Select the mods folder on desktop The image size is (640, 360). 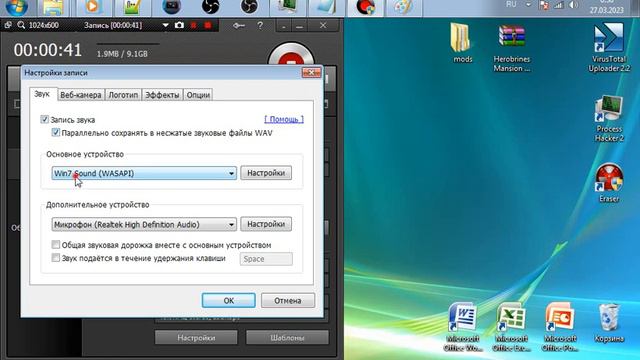(462, 43)
